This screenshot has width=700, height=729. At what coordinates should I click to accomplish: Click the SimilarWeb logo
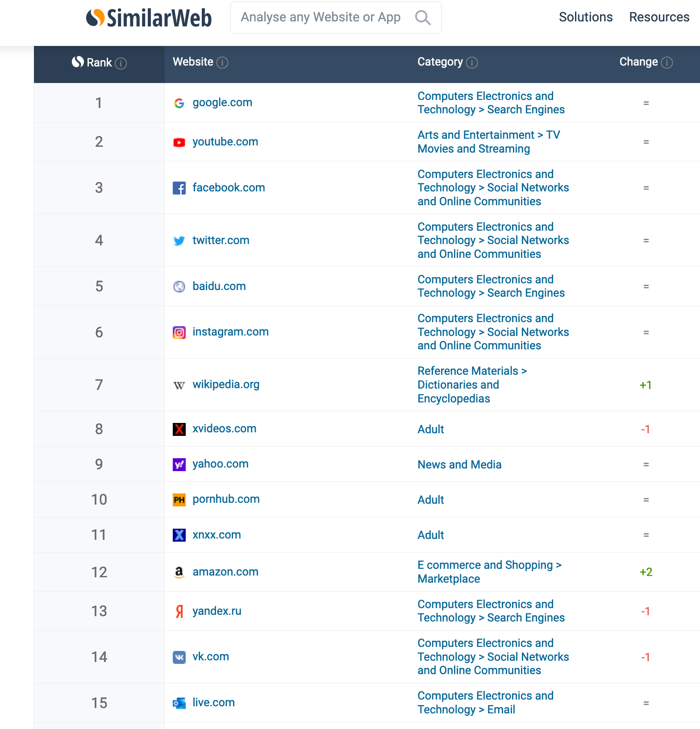149,18
